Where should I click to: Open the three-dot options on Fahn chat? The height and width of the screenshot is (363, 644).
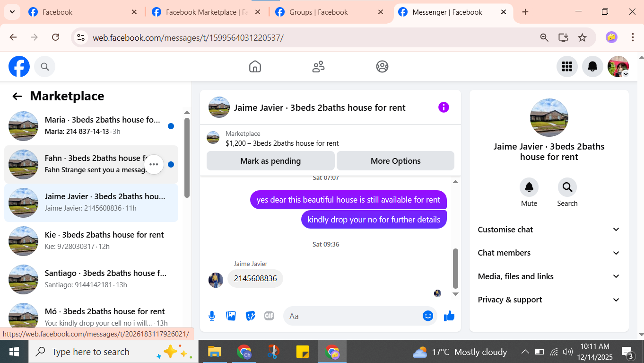[x=154, y=164]
